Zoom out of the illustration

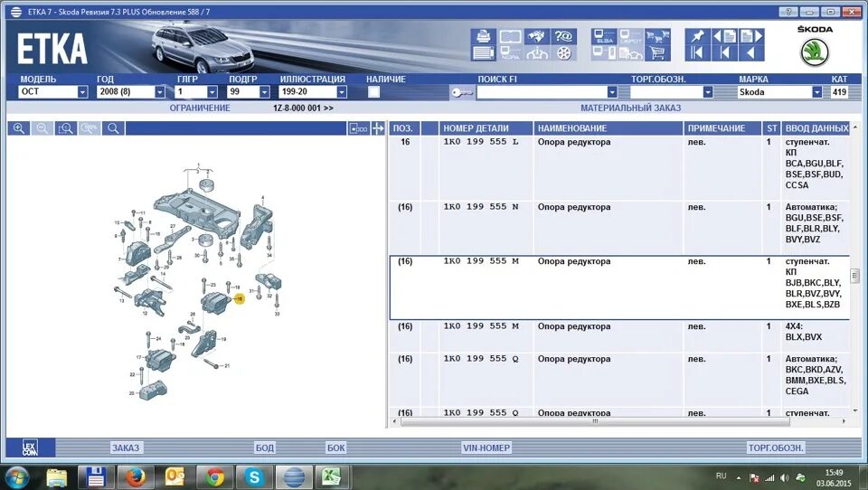pos(42,128)
